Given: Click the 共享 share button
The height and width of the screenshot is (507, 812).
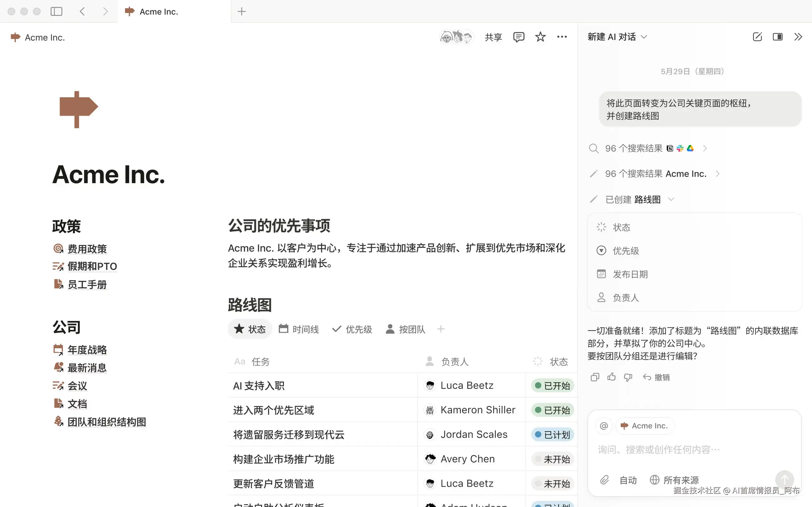Looking at the screenshot, I should [493, 37].
